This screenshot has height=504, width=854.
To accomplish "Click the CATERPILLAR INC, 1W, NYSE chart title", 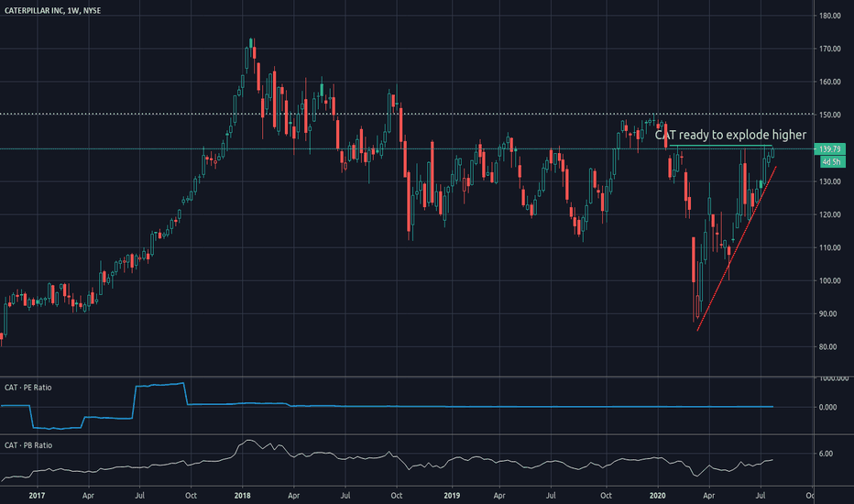I will click(x=52, y=10).
